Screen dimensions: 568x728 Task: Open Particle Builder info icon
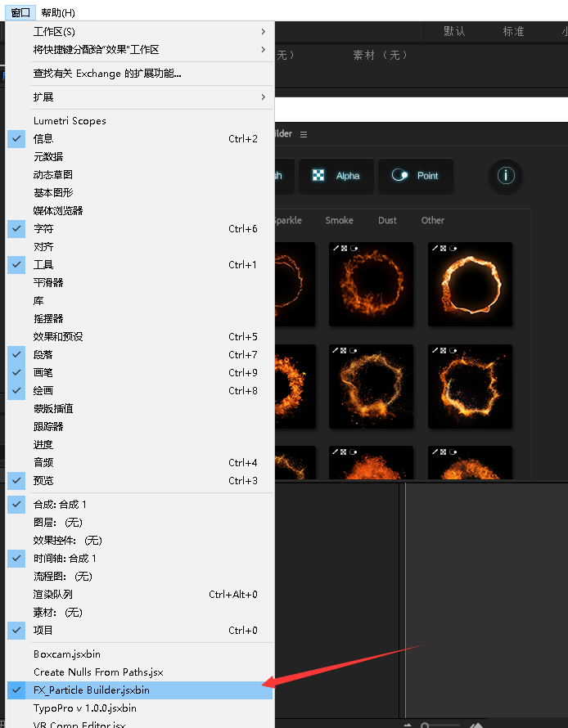(x=506, y=176)
